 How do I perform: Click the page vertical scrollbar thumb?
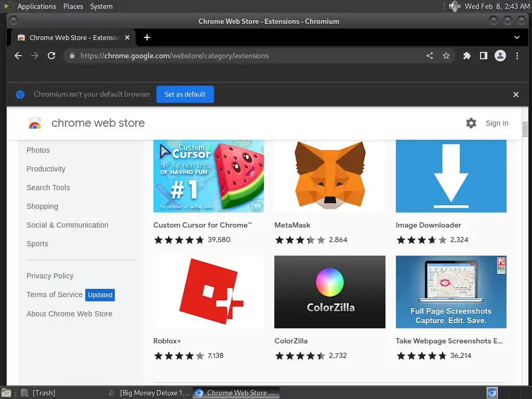click(525, 129)
